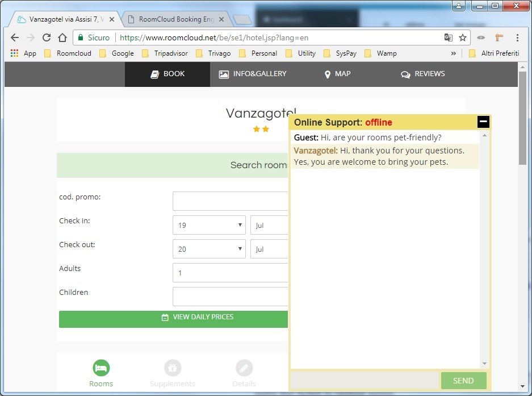Image resolution: width=532 pixels, height=396 pixels.
Task: Open the Check in month dropdown showing Jul
Action: tap(269, 225)
